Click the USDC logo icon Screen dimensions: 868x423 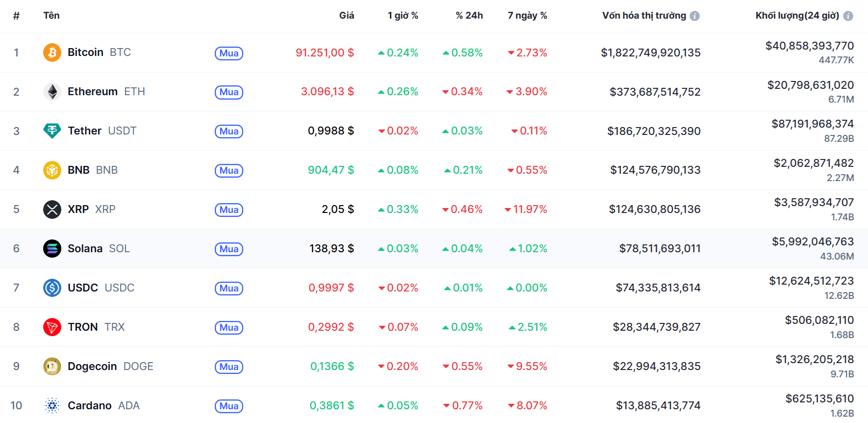52,288
